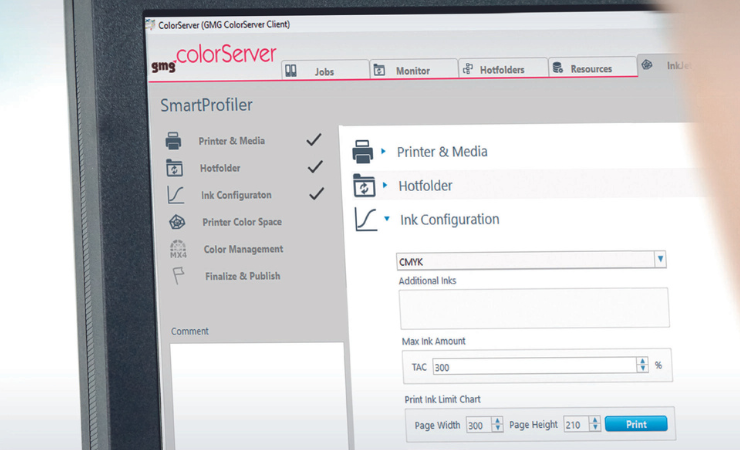Click the partially hidden InkJet tab icon
740x450 pixels.
647,65
